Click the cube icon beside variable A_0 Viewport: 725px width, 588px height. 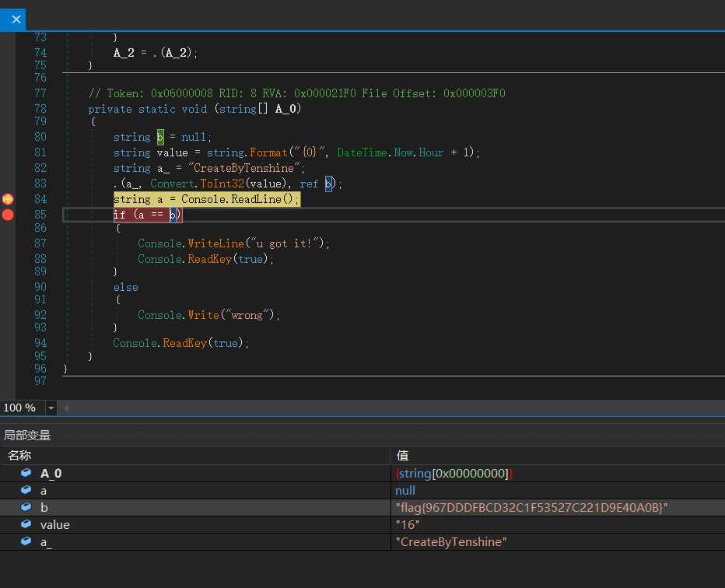point(26,473)
